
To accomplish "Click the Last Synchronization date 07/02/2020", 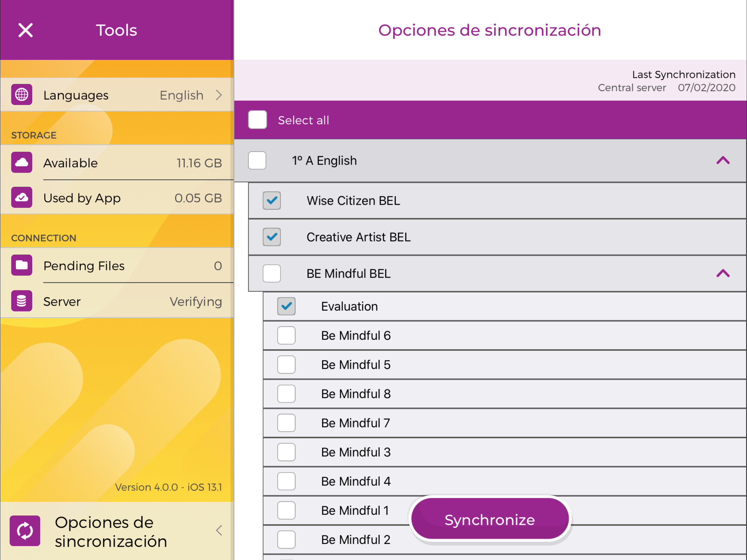I will tap(707, 87).
